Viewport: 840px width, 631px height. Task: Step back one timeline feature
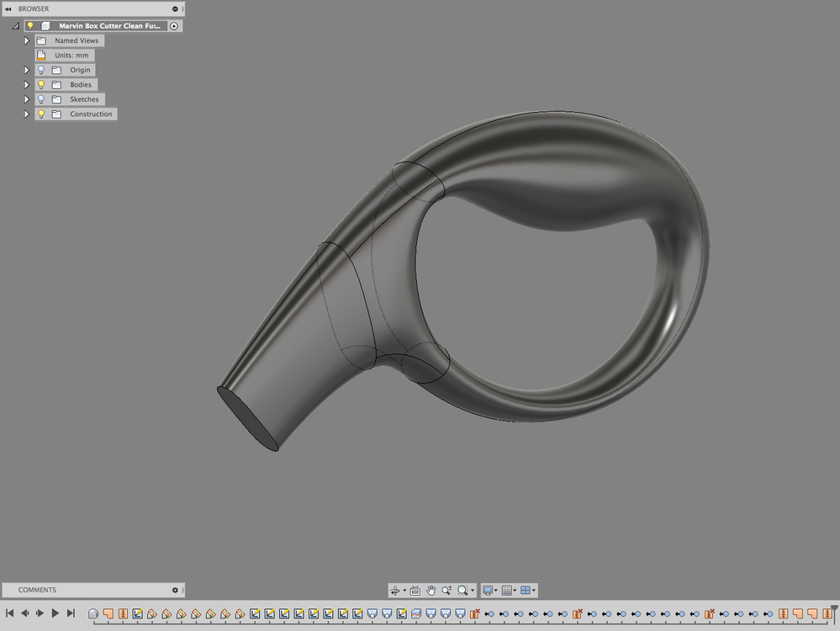tap(24, 612)
